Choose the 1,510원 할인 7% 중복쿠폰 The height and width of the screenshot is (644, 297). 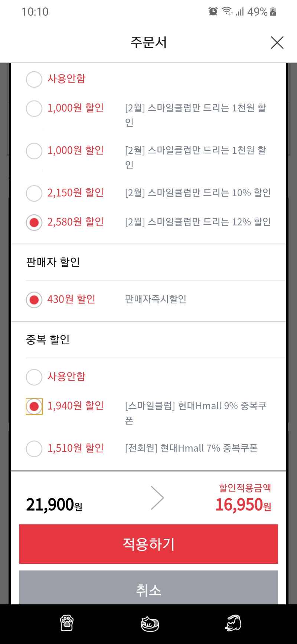tap(34, 449)
